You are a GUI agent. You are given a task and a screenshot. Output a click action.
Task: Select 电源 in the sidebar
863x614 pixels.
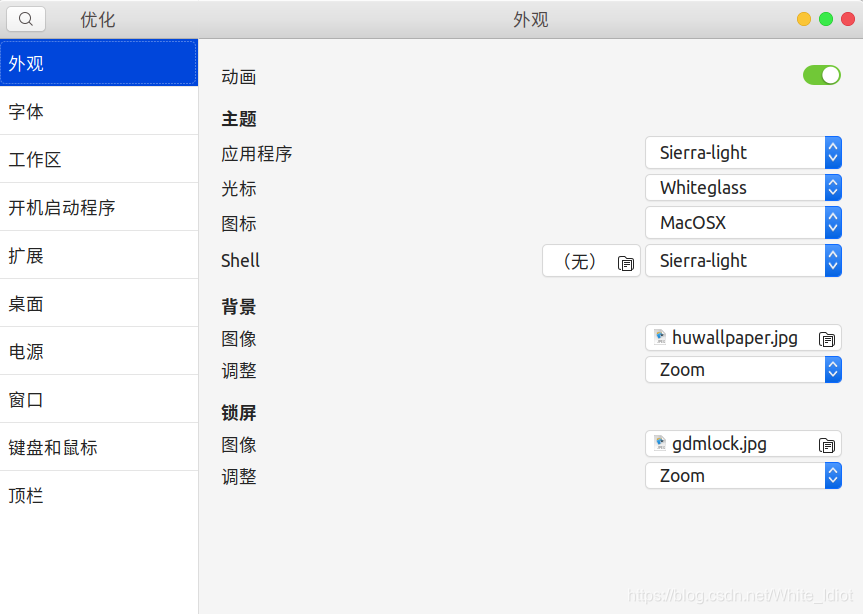[99, 351]
